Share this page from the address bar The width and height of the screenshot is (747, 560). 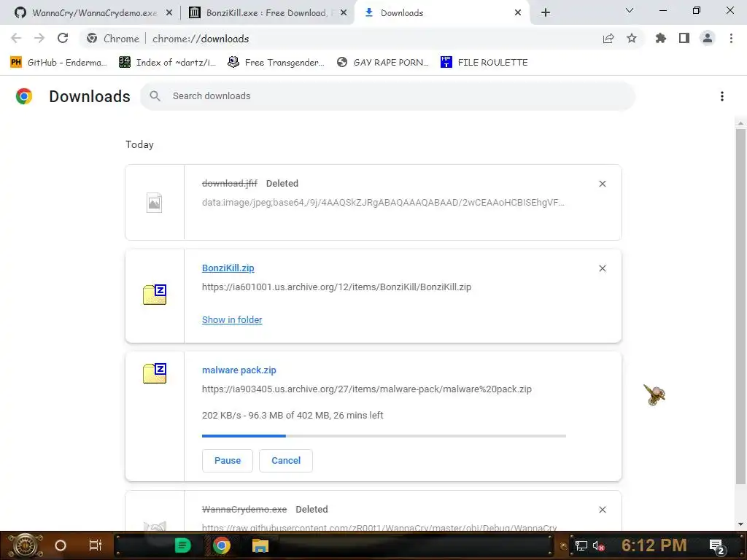tap(608, 39)
